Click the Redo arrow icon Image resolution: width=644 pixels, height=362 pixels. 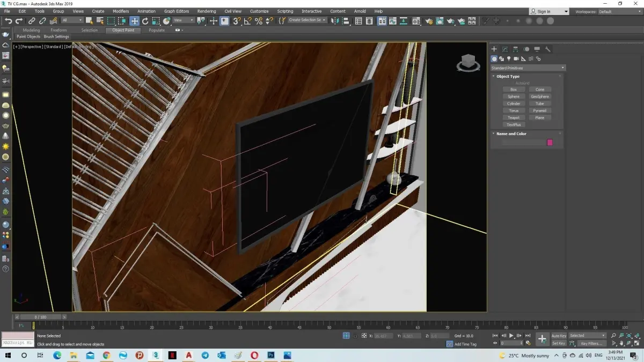(19, 21)
